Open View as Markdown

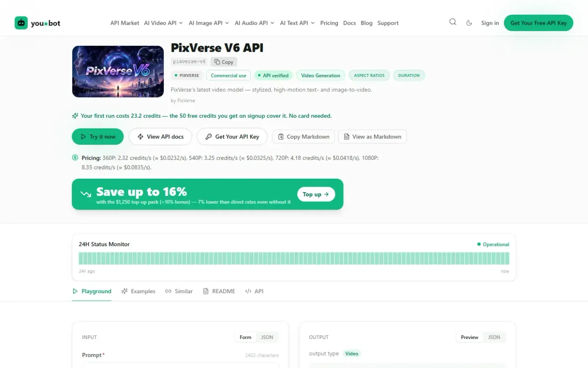point(373,137)
